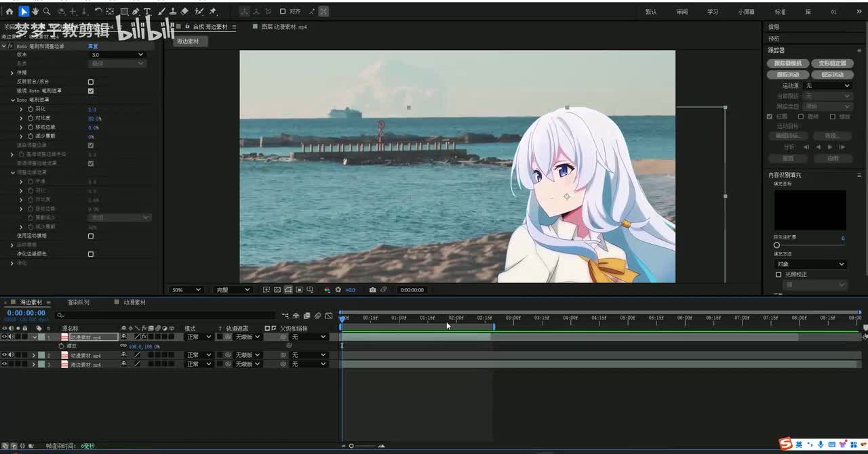Viewport: 868px width, 454px height.
Task: Open the 运动源 dropdown in tracker
Action: click(x=827, y=85)
